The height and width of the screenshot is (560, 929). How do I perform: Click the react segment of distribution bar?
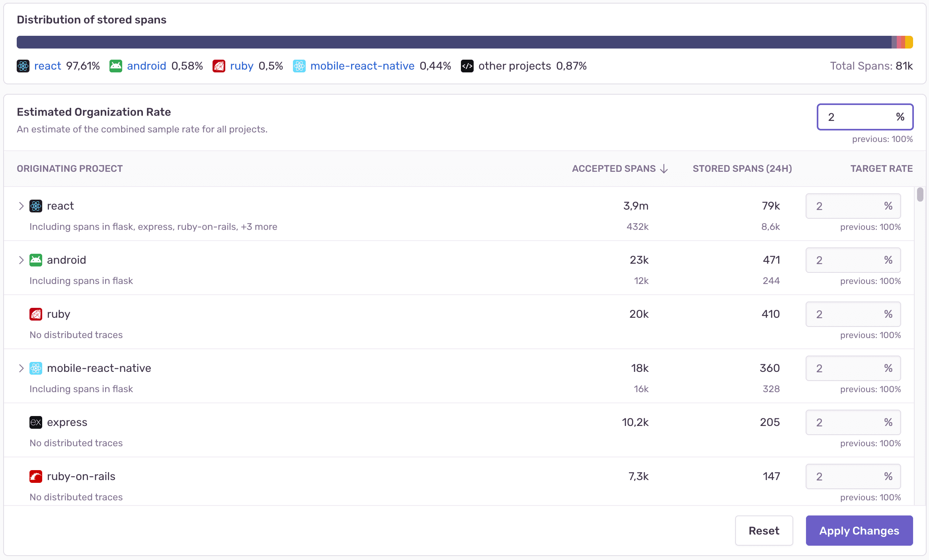click(x=454, y=42)
